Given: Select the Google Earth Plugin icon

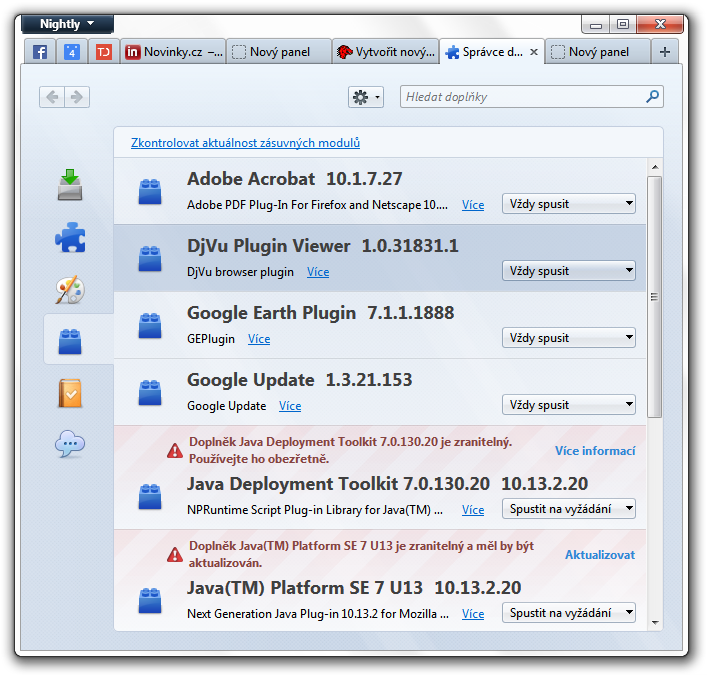Looking at the screenshot, I should 150,325.
